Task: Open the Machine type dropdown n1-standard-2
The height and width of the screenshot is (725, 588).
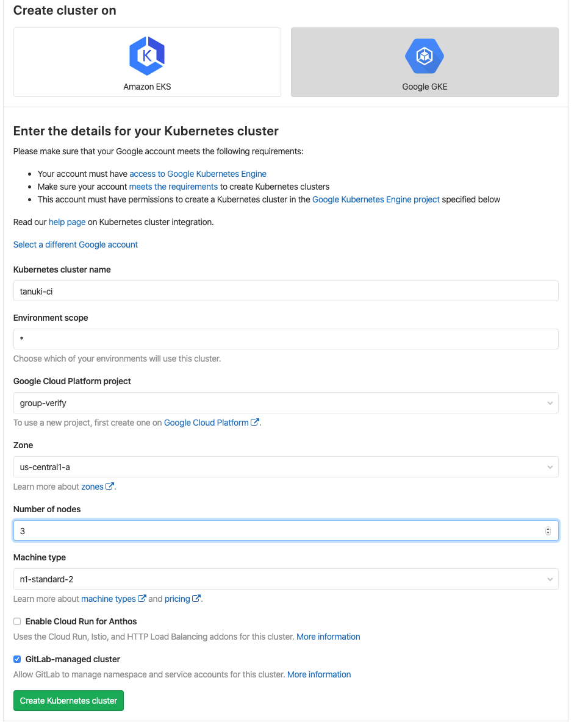Action: [x=285, y=579]
